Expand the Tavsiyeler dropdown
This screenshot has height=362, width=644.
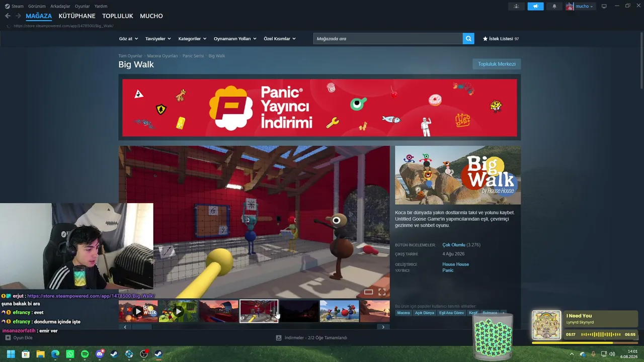[158, 39]
